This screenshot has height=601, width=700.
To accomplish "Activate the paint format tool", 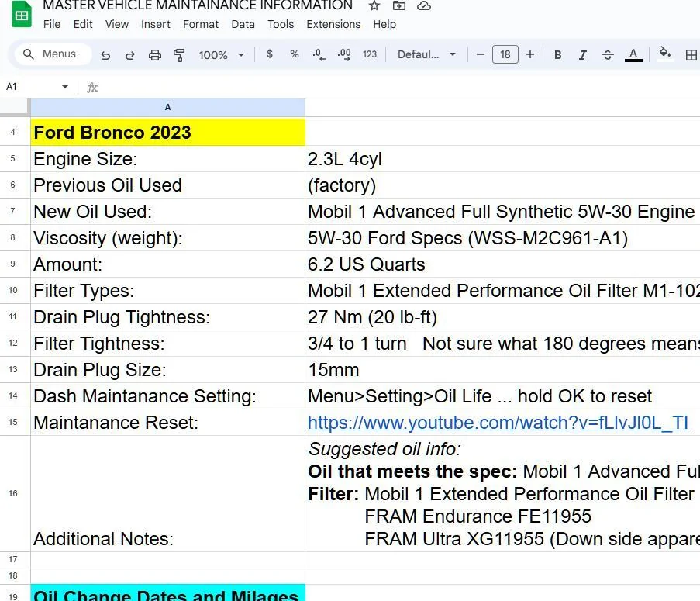I will (x=179, y=55).
